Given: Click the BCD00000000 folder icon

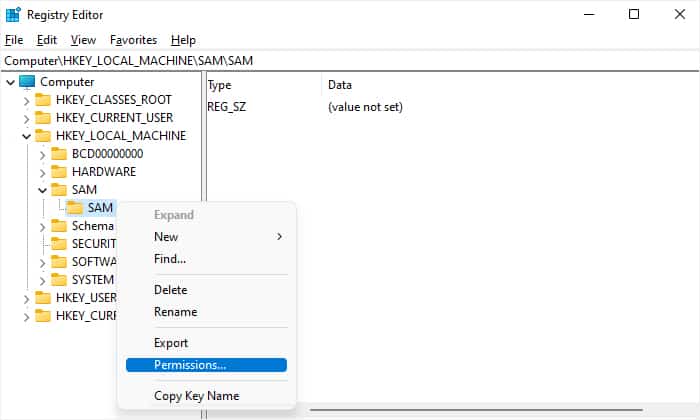Looking at the screenshot, I should tap(59, 154).
